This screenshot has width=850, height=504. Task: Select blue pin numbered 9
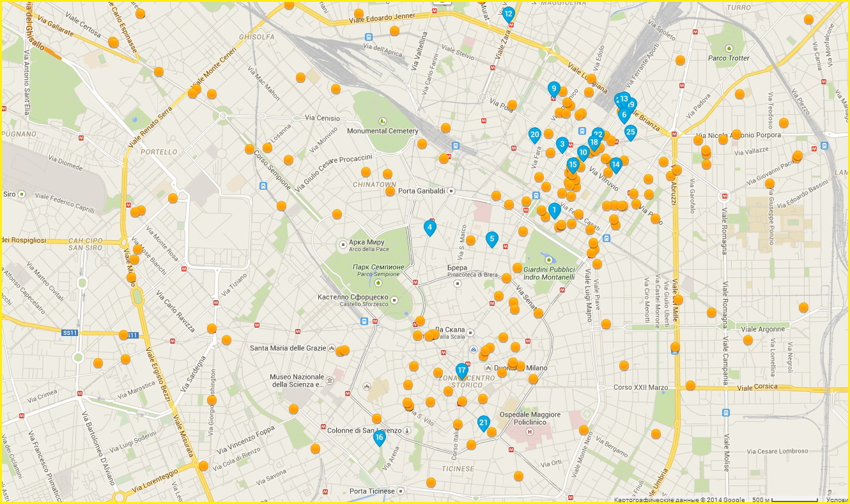click(x=554, y=89)
